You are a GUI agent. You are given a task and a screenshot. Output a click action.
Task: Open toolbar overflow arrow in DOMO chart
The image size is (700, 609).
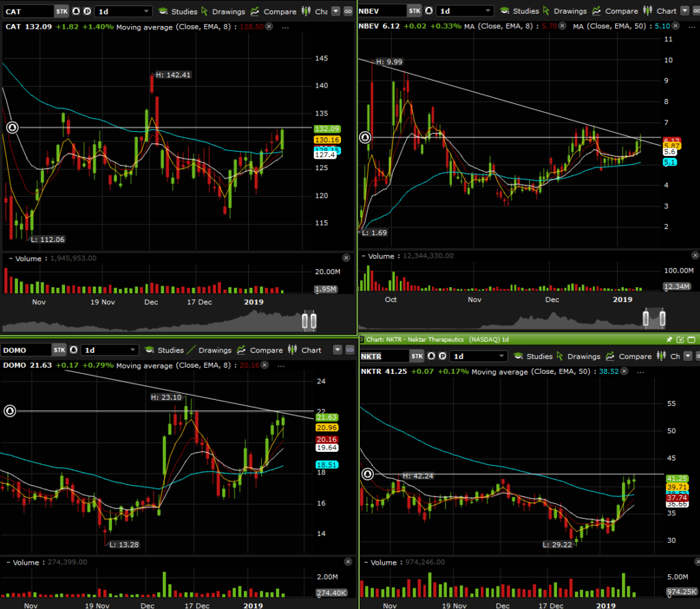tap(338, 349)
